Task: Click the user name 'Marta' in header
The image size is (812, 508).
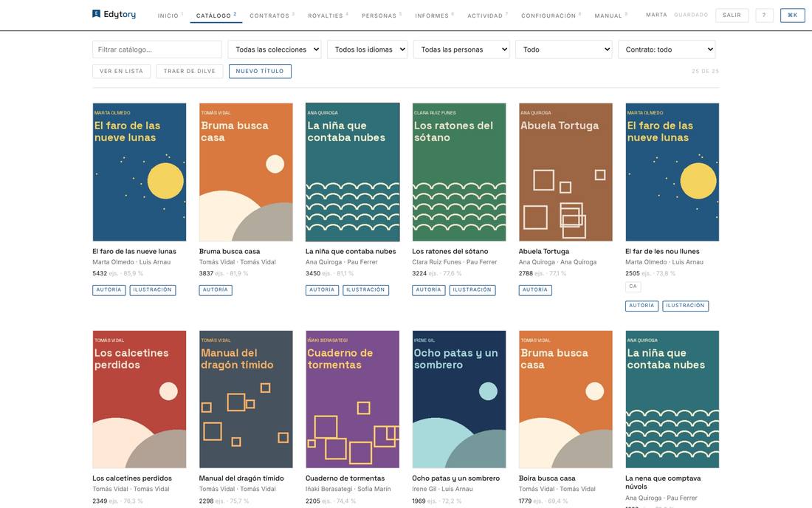Action: coord(656,15)
